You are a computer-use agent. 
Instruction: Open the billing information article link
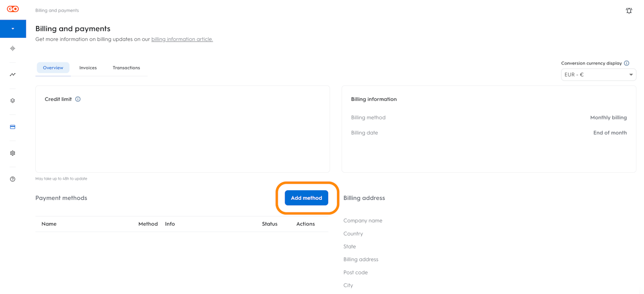pos(182,39)
